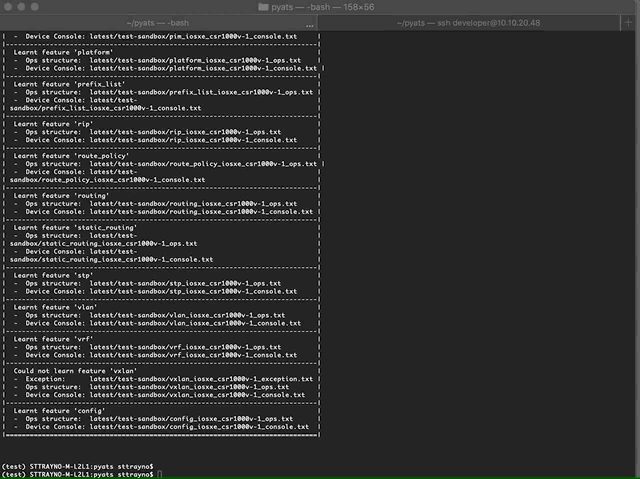Click pim_iosxe_csr1000v-1_console.txt path
Image resolution: width=640 pixels, height=479 pixels.
pyautogui.click(x=193, y=36)
